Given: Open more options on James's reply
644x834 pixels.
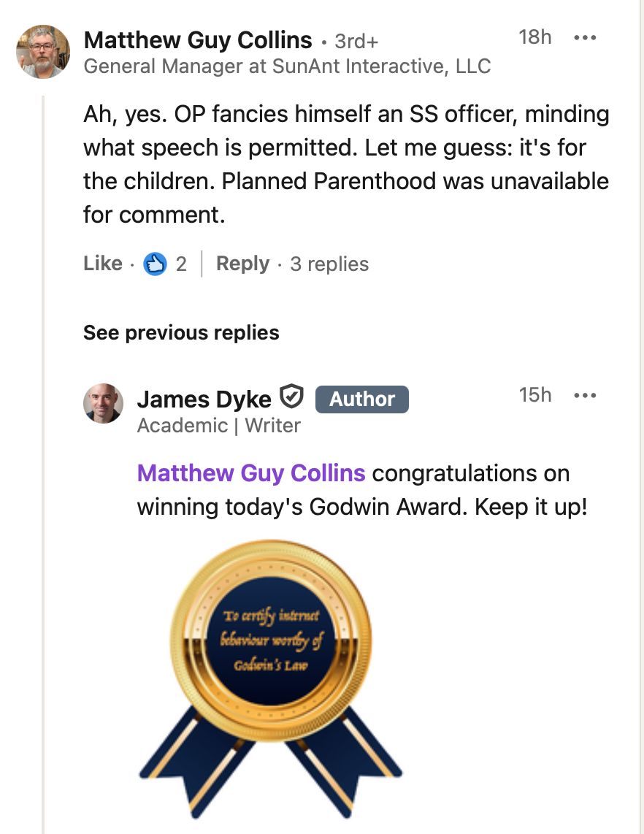Looking at the screenshot, I should coord(585,396).
